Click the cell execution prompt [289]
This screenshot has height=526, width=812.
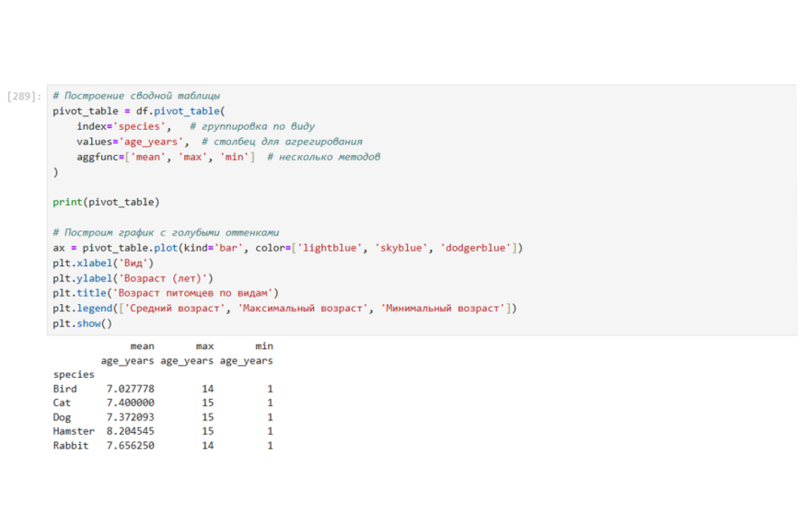[23, 96]
